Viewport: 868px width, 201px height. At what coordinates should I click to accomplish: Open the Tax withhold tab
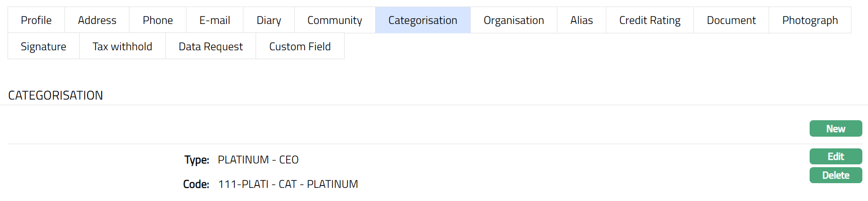pos(122,46)
